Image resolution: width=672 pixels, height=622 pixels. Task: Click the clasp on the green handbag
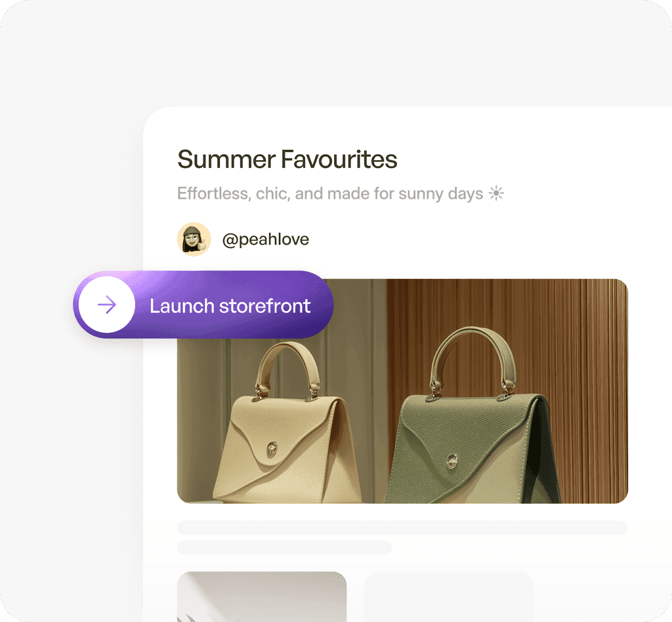[451, 461]
